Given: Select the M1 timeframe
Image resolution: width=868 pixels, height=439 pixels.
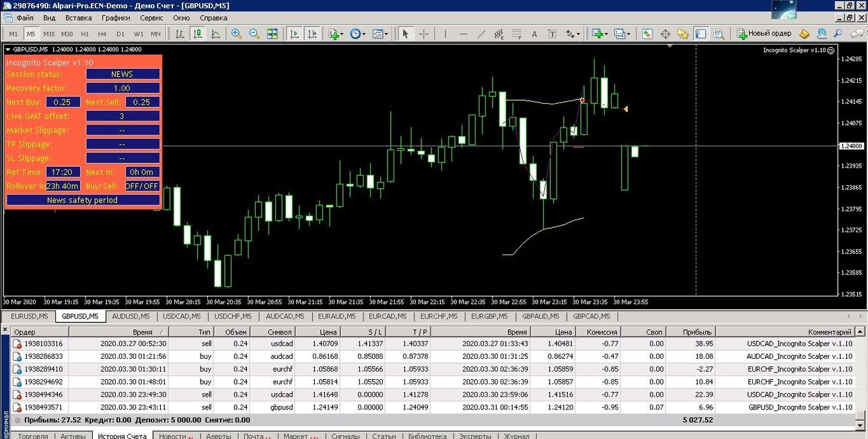Looking at the screenshot, I should pos(13,34).
